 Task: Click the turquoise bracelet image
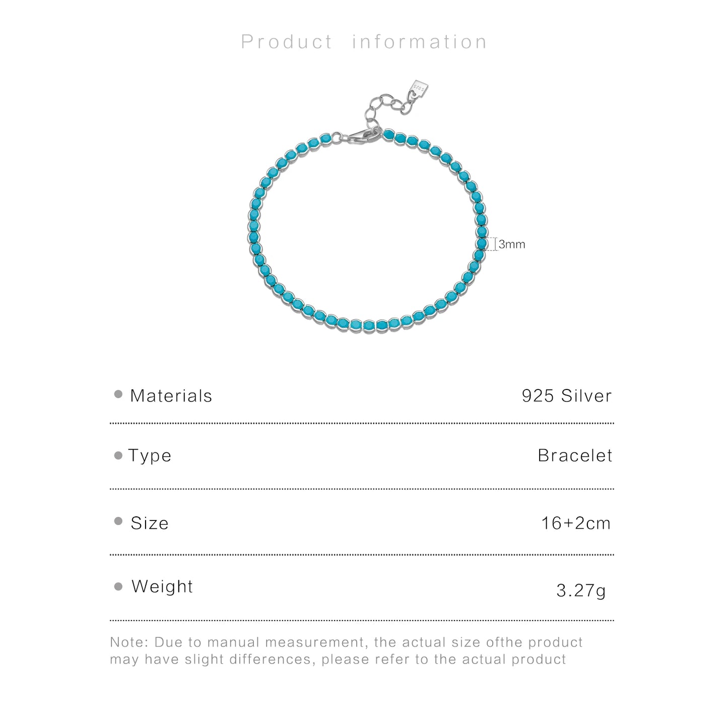tap(368, 207)
